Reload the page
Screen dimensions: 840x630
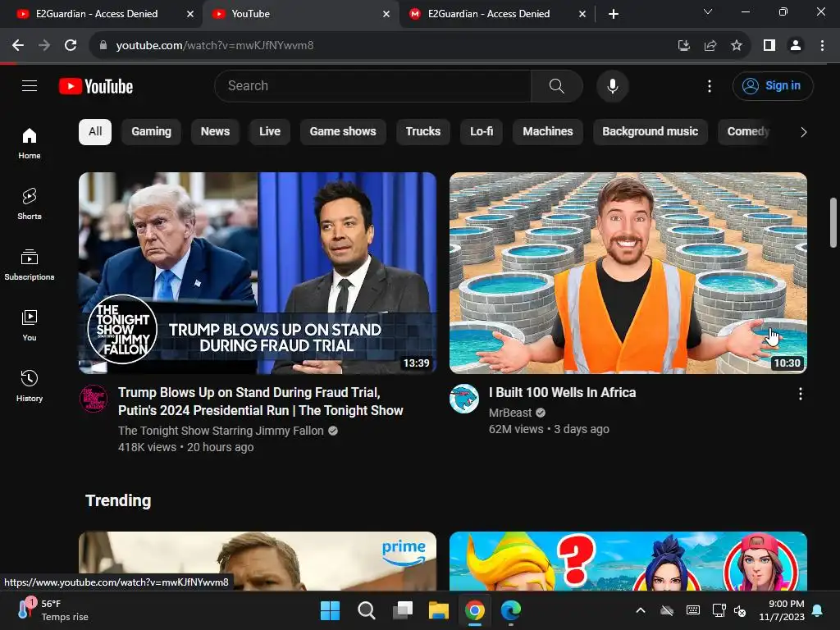coord(71,46)
